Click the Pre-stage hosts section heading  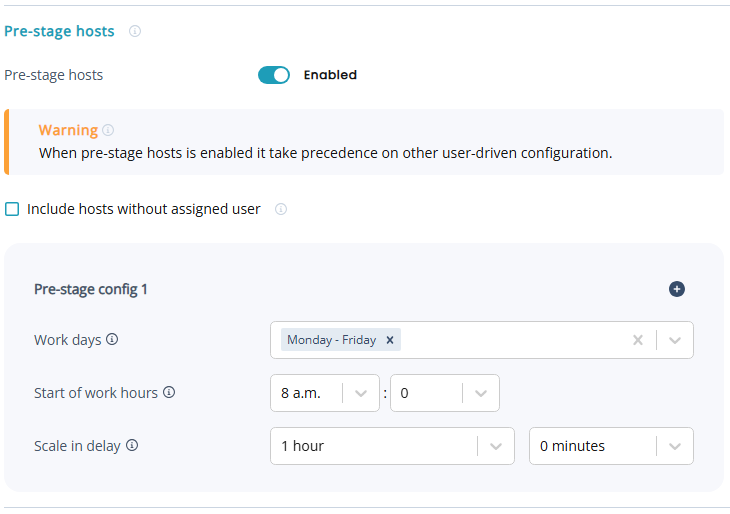[59, 31]
